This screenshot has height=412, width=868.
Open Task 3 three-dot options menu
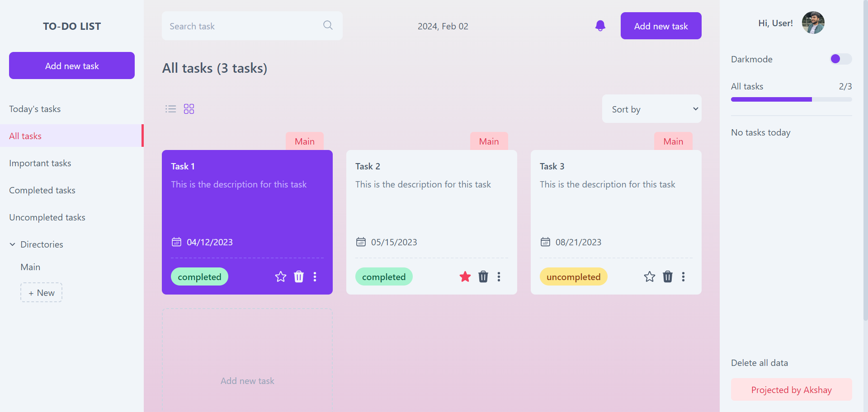click(x=683, y=276)
